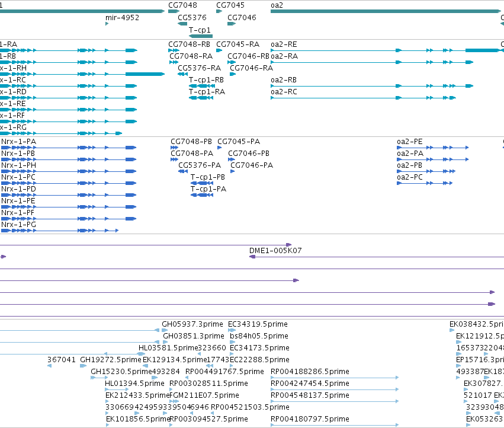
Task: Click the EC34173.5prime EST label
Action: 260,348
